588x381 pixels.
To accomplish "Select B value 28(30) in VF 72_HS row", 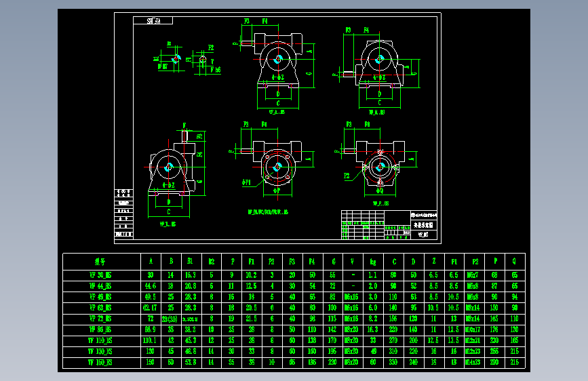I will click(170, 319).
